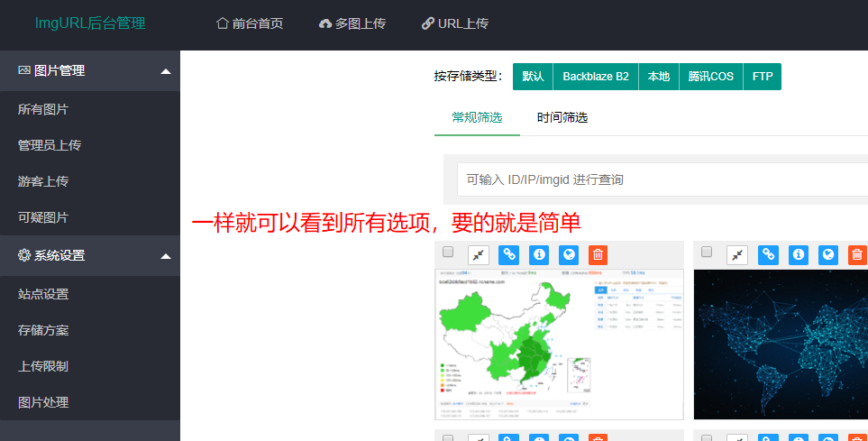This screenshot has height=441, width=868.
Task: Click the globe icon on China map image
Action: 568,255
